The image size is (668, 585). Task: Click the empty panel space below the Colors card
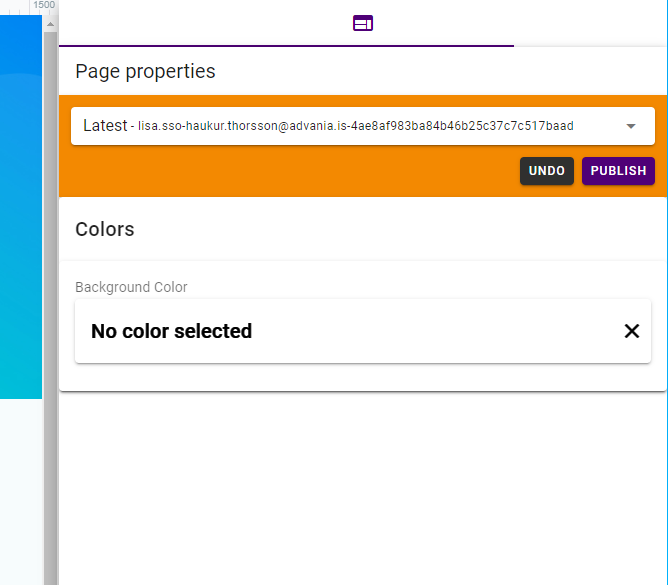point(363,488)
